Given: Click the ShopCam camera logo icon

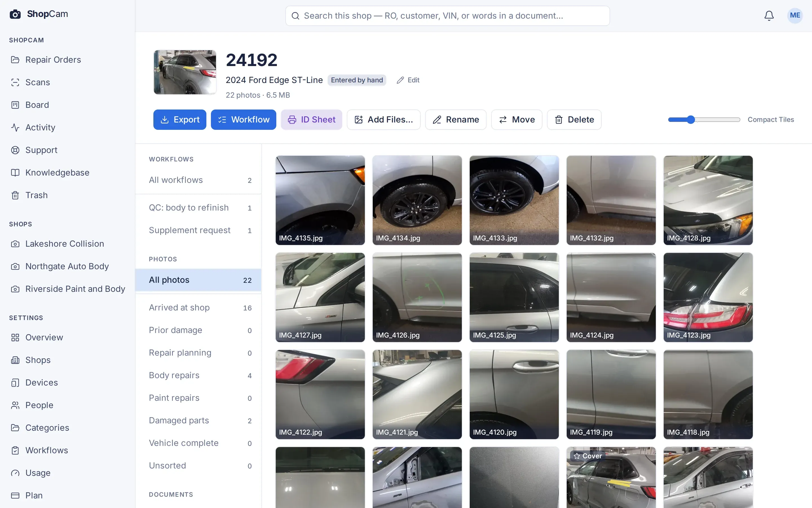Looking at the screenshot, I should tap(15, 14).
